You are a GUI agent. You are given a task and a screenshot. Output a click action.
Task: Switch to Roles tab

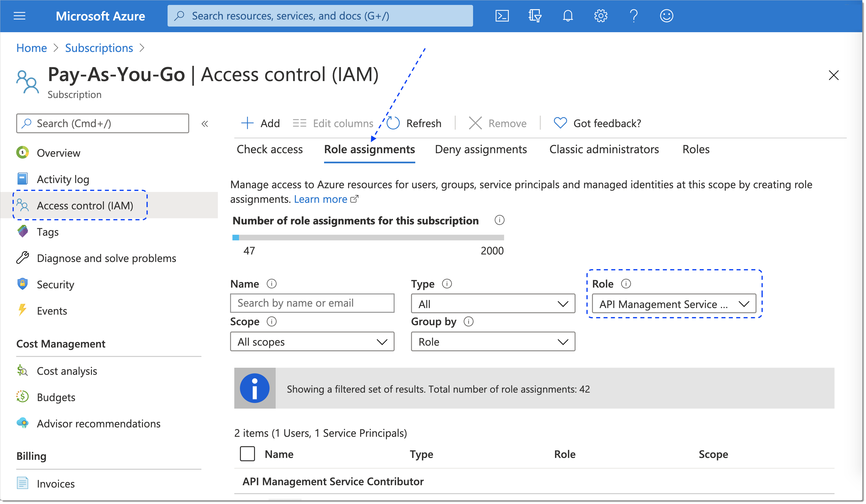tap(696, 149)
